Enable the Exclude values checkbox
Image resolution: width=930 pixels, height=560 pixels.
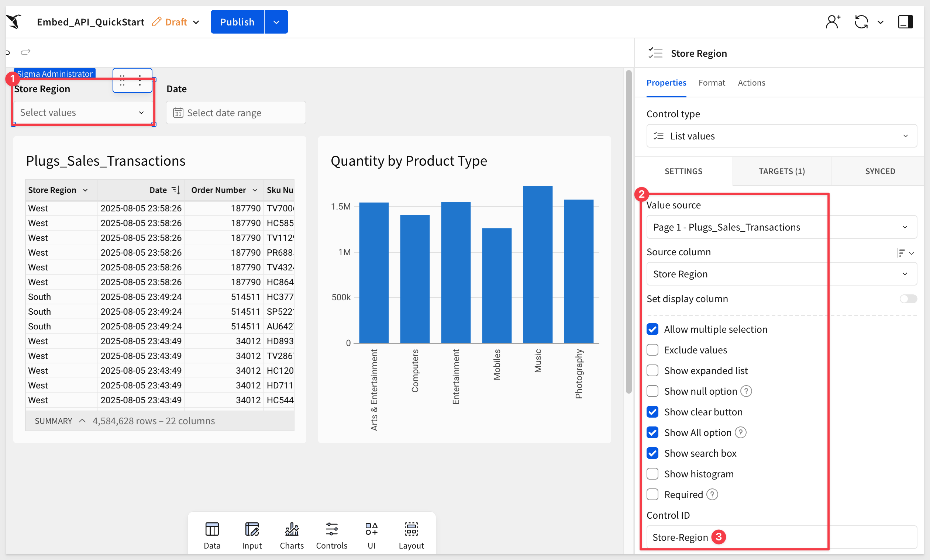pyautogui.click(x=652, y=350)
